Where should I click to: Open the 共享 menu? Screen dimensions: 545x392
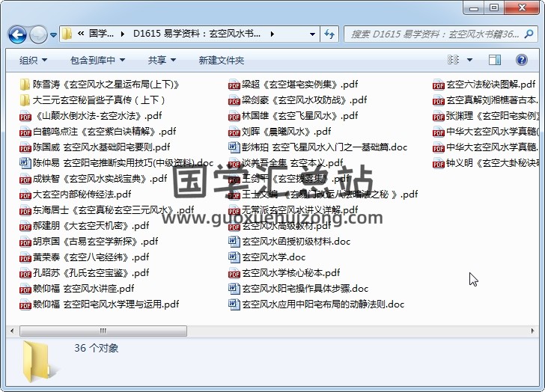point(161,60)
